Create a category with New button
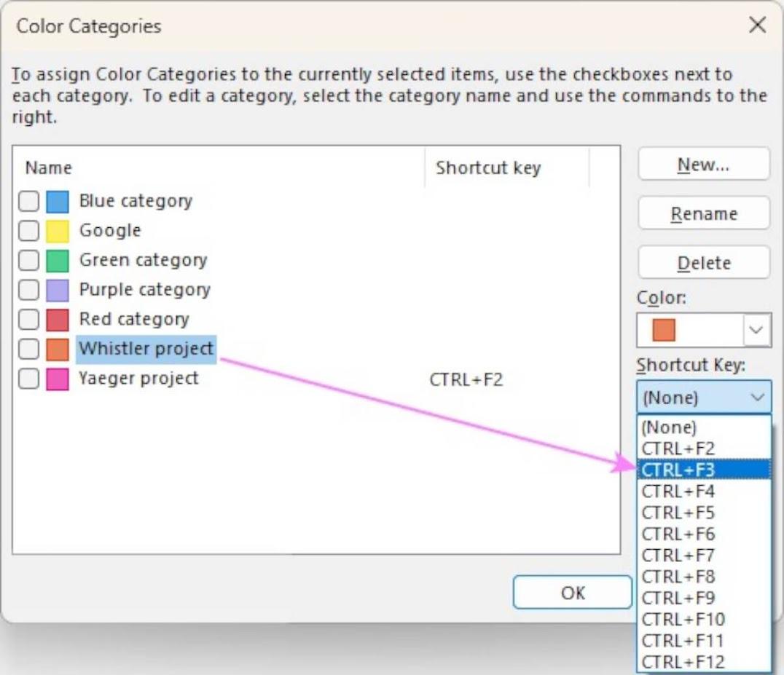The image size is (784, 675). point(704,164)
